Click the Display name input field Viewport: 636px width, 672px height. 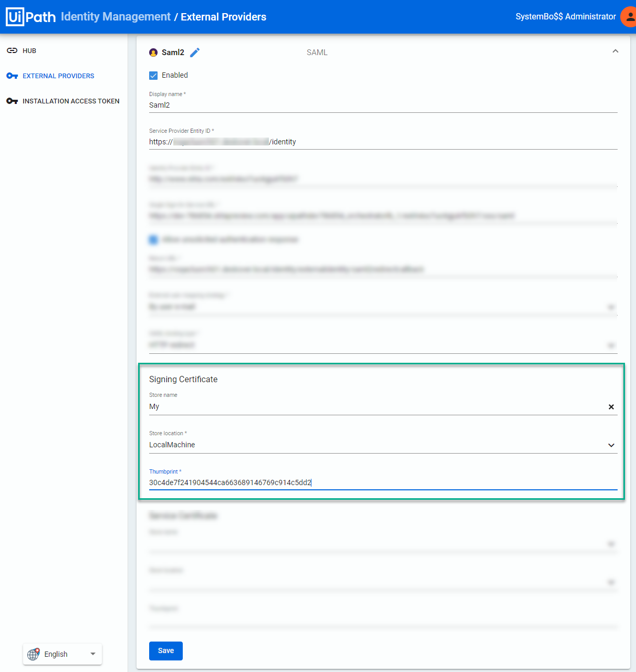383,106
